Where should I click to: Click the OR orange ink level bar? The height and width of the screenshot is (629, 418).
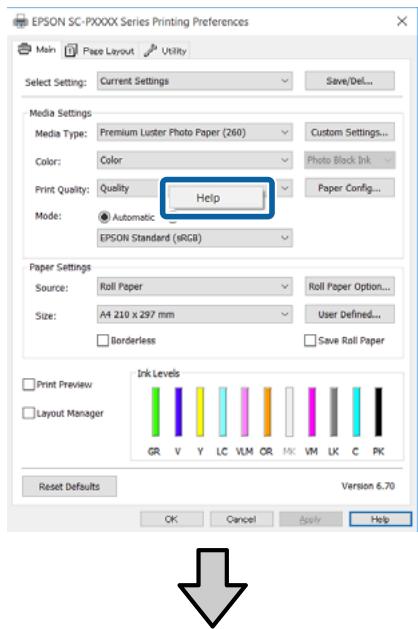pos(267,412)
